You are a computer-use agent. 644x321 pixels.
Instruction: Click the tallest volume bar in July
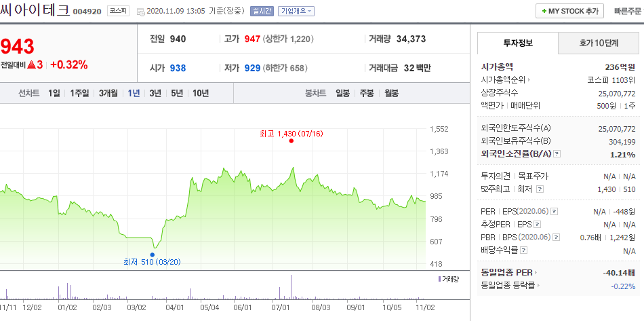[291, 286]
